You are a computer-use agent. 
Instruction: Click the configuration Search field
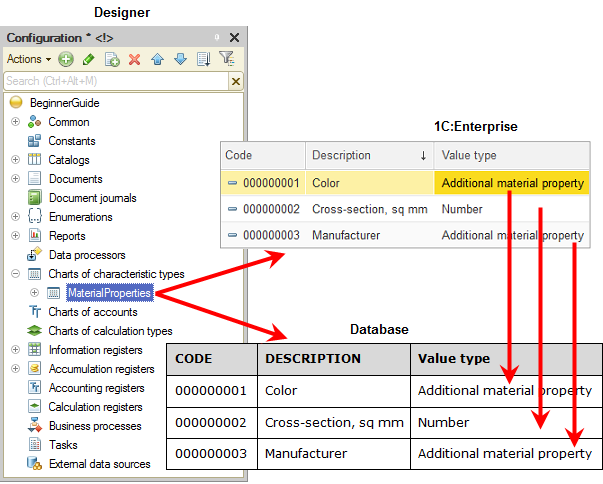click(x=116, y=81)
